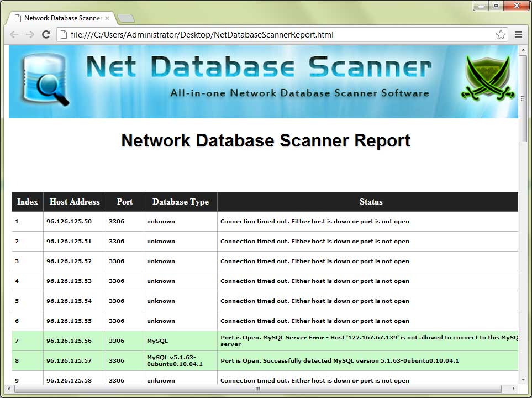The image size is (532, 398).
Task: Click the Database Type column header
Action: (x=181, y=202)
